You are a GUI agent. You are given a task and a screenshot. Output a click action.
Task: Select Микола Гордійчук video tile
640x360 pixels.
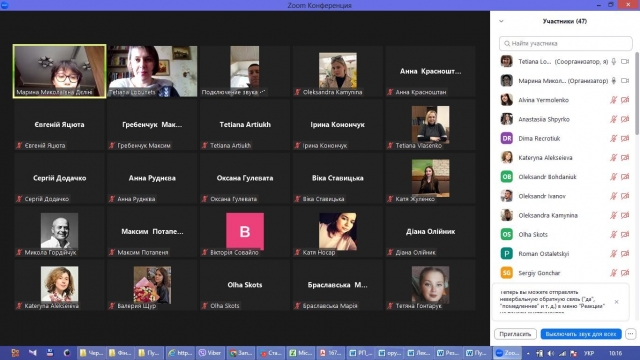tap(60, 231)
